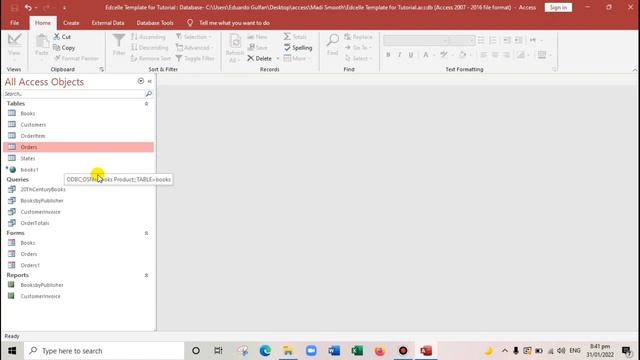
Task: Open Word from the taskbar
Action: pos(334,351)
